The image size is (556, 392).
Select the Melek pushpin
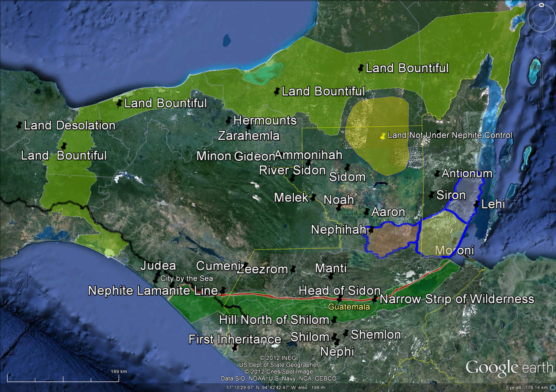[313, 198]
